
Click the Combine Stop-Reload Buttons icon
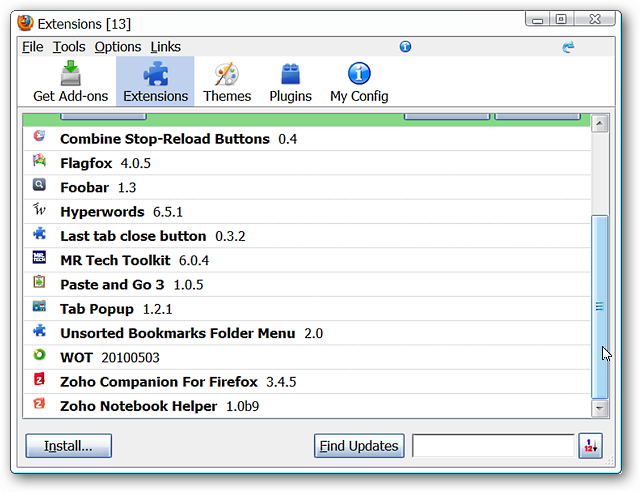[x=39, y=136]
